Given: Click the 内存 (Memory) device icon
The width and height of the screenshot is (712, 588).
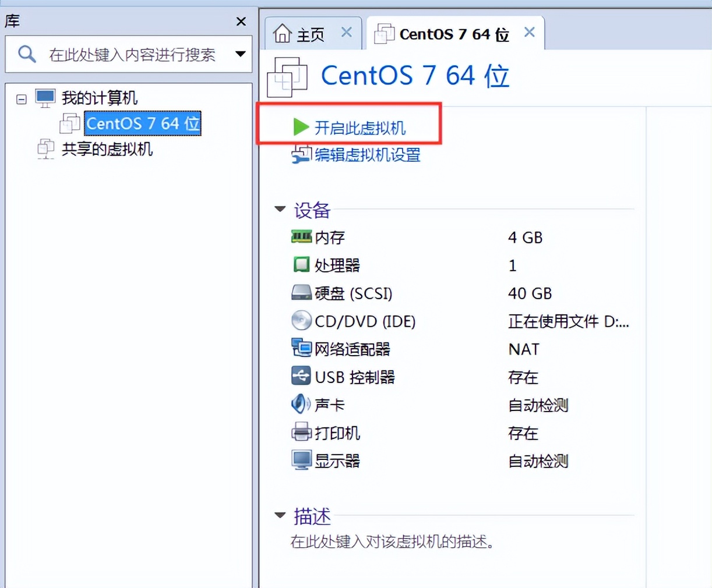Looking at the screenshot, I should (x=301, y=237).
